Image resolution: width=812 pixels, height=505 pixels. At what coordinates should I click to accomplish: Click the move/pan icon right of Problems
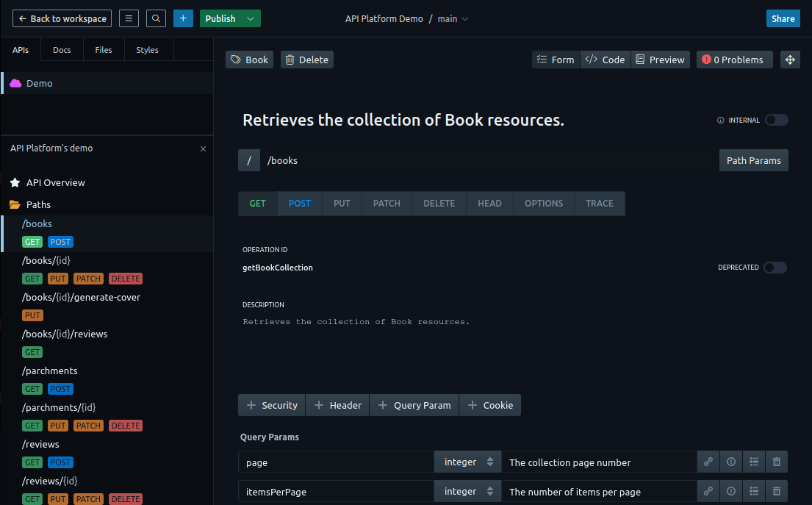790,60
